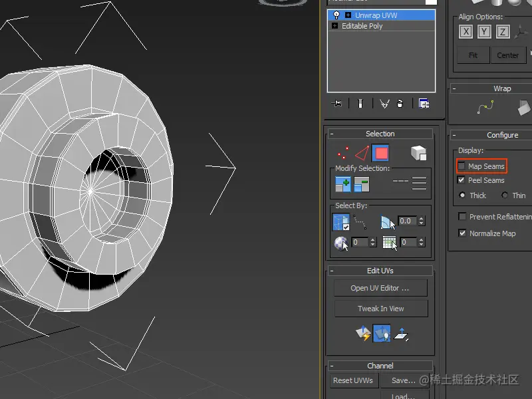Viewport: 532px width, 399px height.
Task: Select Editable Poly in modifier stack
Action: (381, 26)
